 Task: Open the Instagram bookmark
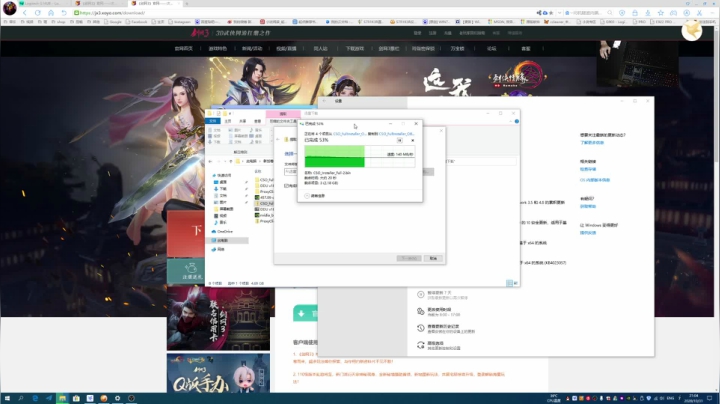(180, 22)
